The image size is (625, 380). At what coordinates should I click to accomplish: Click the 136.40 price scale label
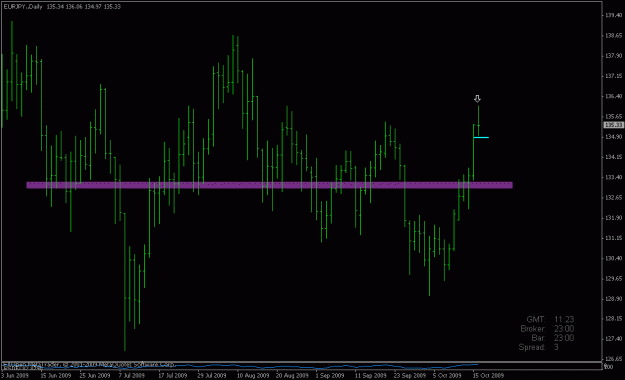click(614, 96)
